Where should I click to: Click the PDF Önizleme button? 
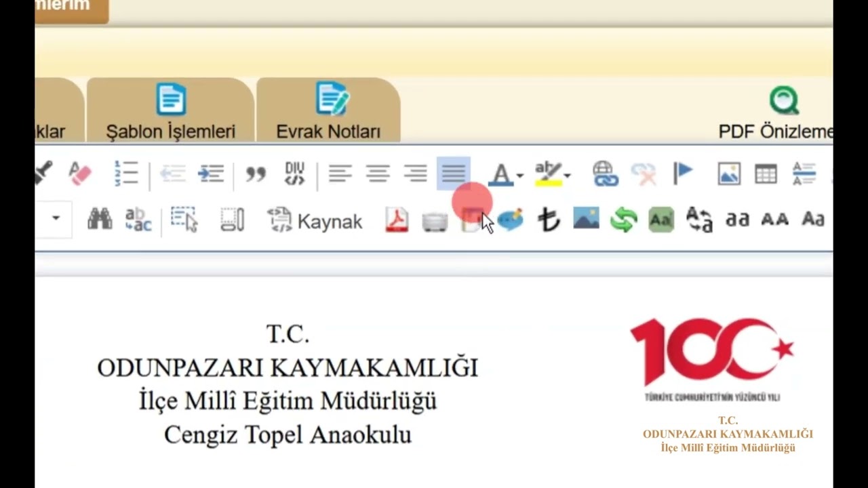776,113
